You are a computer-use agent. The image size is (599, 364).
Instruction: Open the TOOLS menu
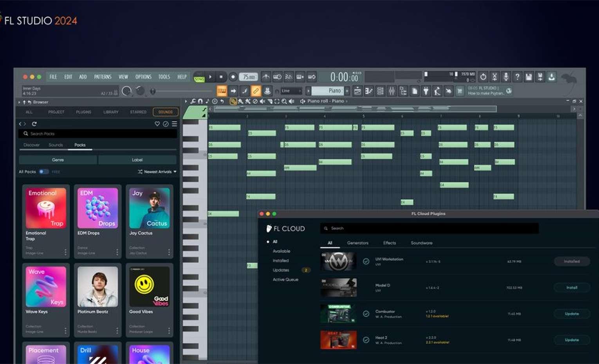pyautogui.click(x=164, y=77)
